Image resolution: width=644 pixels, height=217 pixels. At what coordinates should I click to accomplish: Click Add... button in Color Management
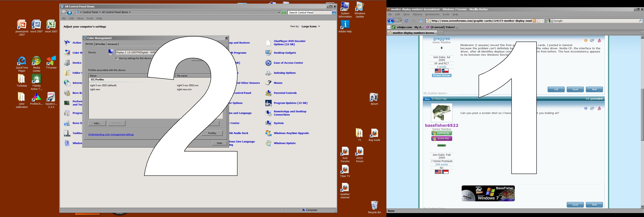97,123
